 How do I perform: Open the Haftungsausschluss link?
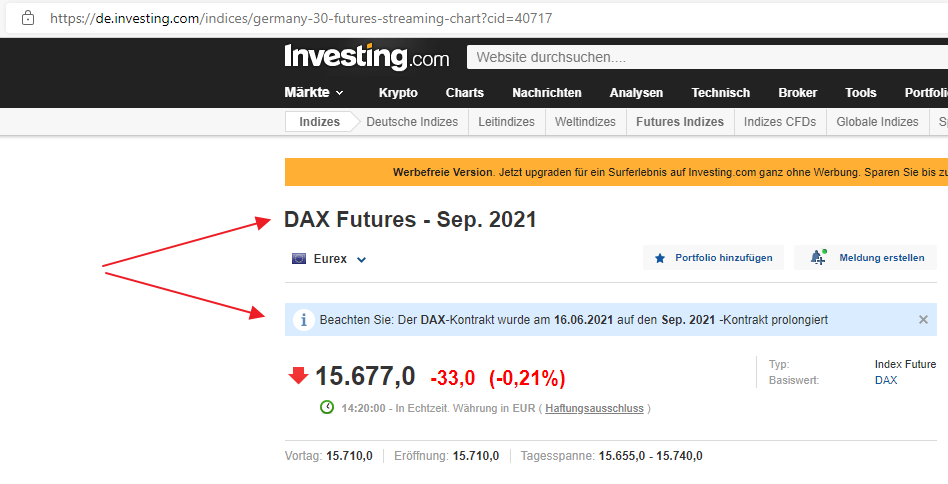[594, 408]
